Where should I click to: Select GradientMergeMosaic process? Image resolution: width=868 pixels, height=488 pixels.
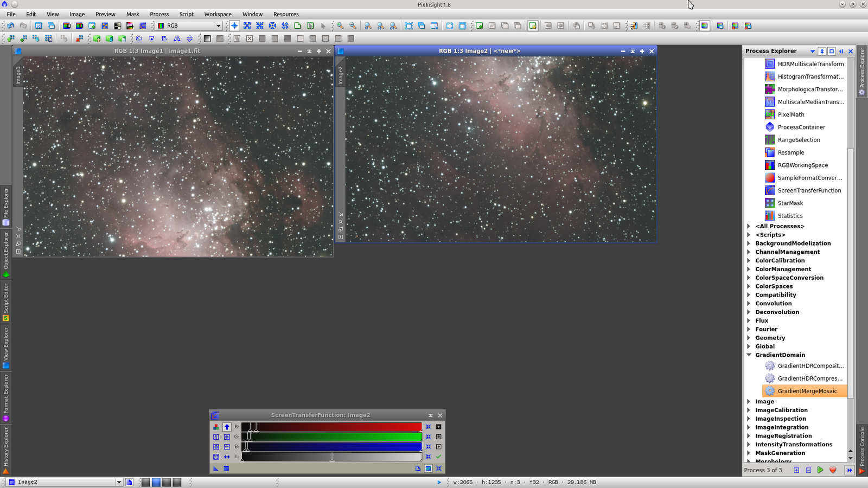pos(805,391)
